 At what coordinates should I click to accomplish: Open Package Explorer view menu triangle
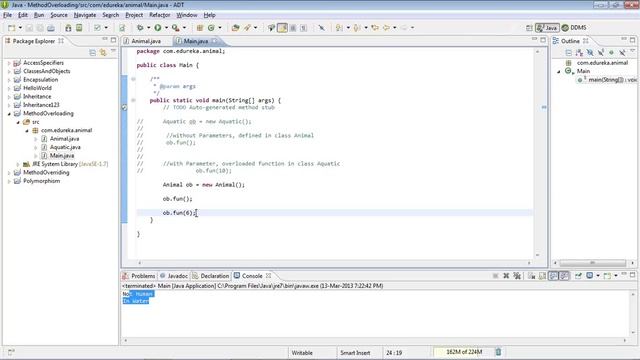(113, 52)
